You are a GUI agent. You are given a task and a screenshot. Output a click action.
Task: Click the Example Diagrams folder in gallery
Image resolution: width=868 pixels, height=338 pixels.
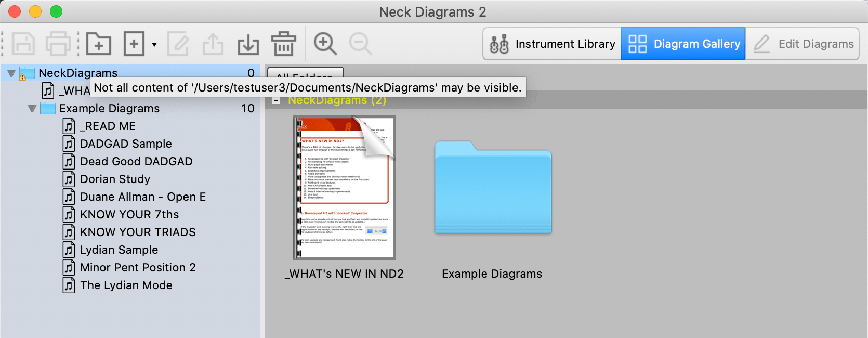pyautogui.click(x=493, y=188)
